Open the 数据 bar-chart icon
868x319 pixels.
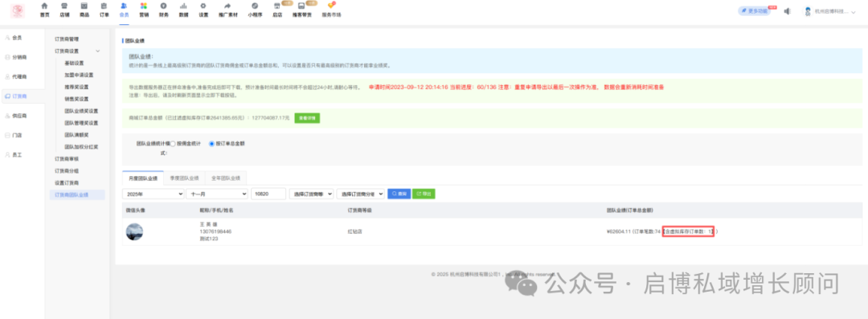[x=183, y=6]
